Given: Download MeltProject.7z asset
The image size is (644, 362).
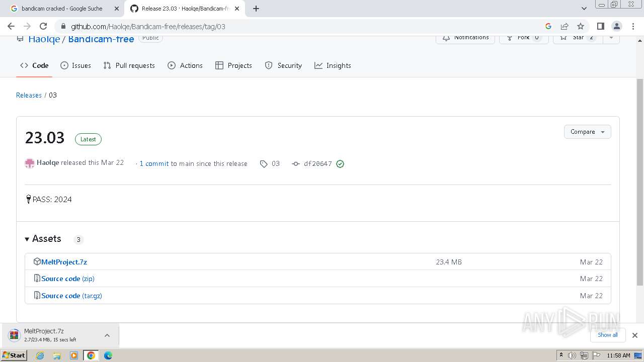Looking at the screenshot, I should [x=64, y=262].
